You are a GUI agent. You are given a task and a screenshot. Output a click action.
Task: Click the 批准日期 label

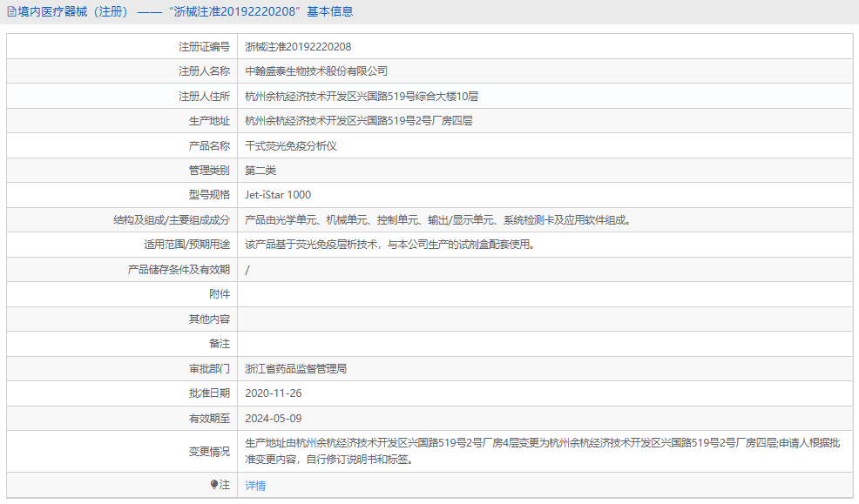[x=209, y=393]
